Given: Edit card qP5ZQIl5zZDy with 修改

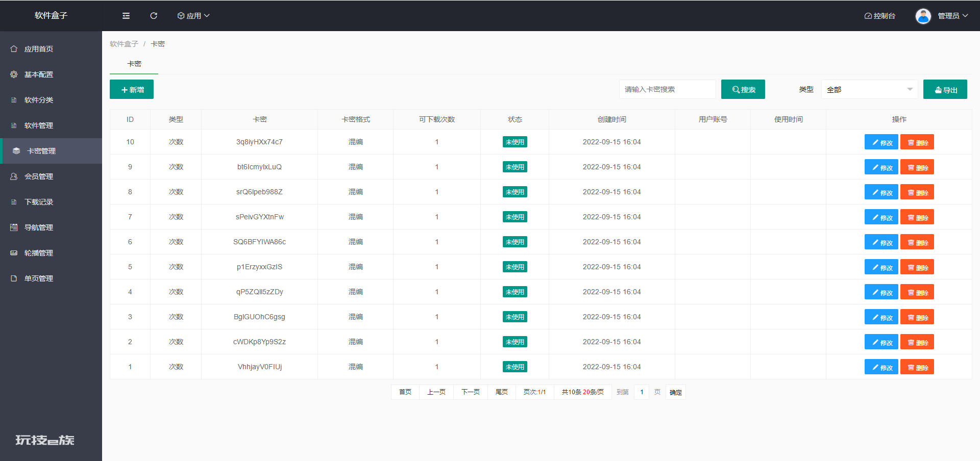Looking at the screenshot, I should point(881,292).
